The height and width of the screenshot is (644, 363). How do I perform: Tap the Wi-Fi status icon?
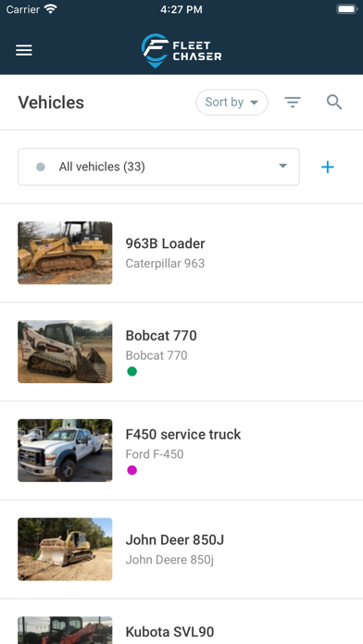[51, 9]
